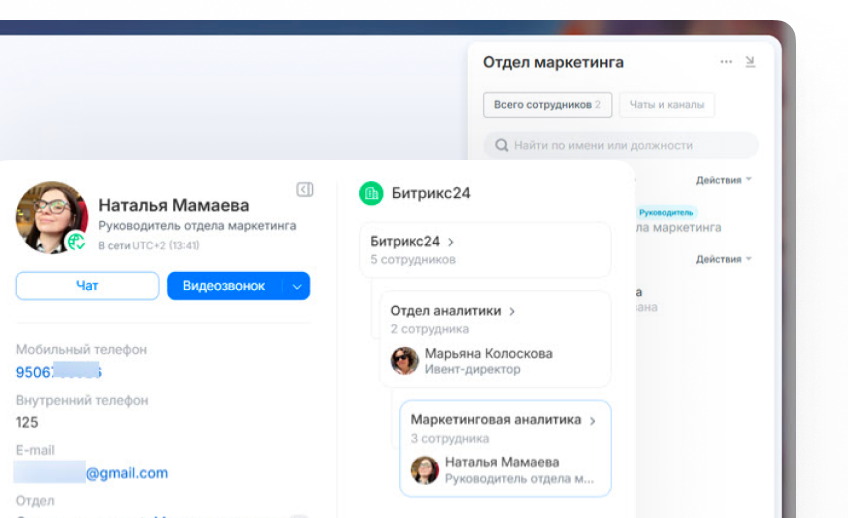Click the collapse arrow icon in department header
Screen dimensions: 848x518
[751, 62]
